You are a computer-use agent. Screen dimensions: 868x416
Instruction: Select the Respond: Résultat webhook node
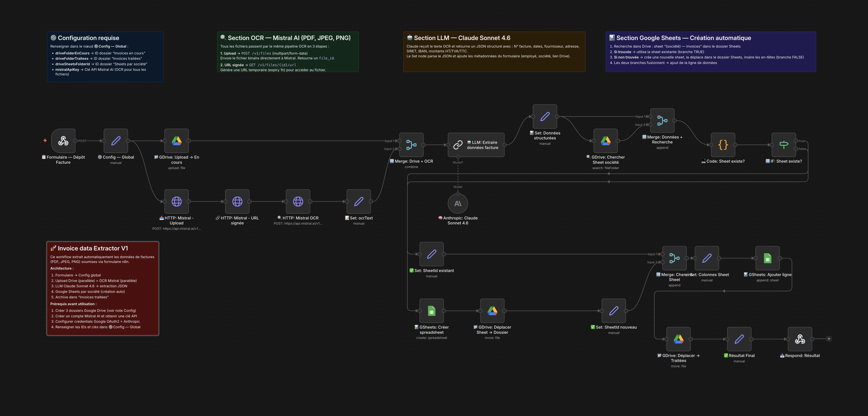point(800,339)
